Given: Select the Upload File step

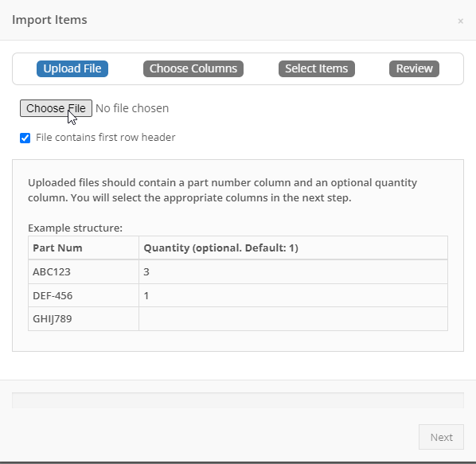Looking at the screenshot, I should tap(72, 68).
